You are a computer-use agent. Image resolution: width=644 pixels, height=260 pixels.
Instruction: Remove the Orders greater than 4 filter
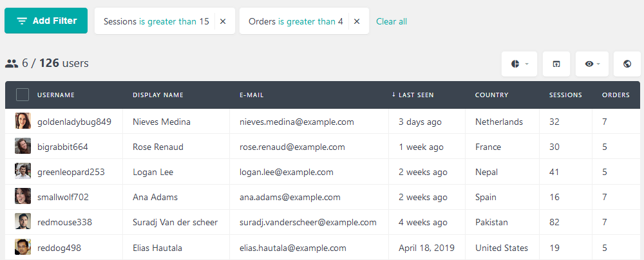357,21
